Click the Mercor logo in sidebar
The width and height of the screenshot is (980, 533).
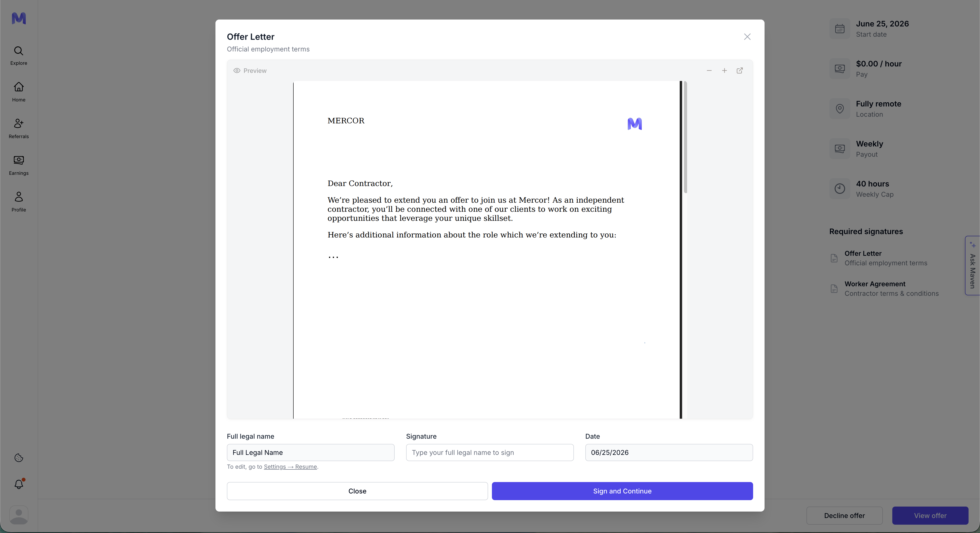pos(19,18)
